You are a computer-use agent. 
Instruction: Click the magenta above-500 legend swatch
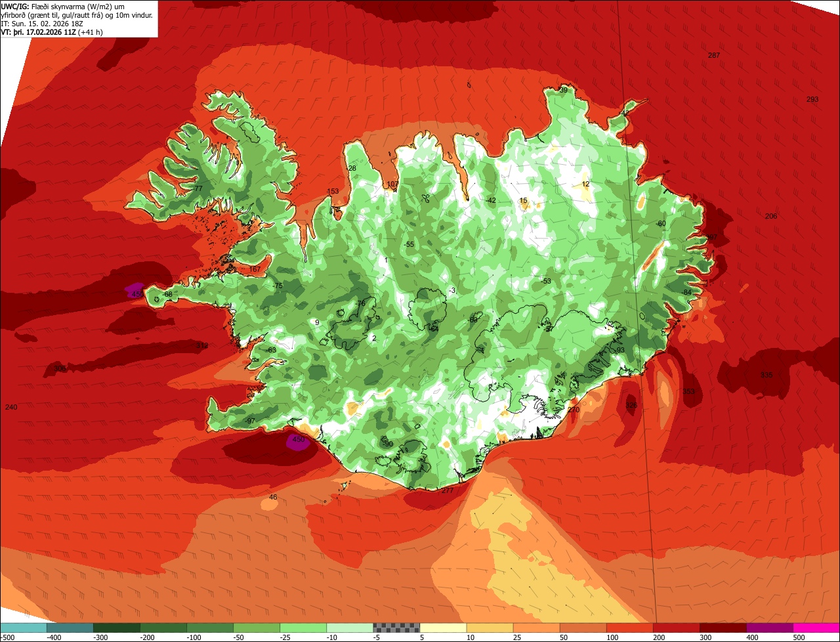[816, 628]
